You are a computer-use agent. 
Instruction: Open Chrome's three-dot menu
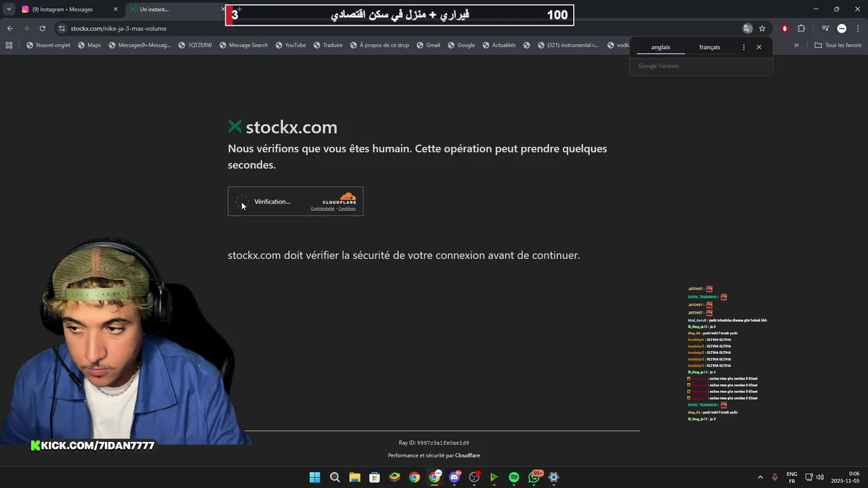pos(858,28)
